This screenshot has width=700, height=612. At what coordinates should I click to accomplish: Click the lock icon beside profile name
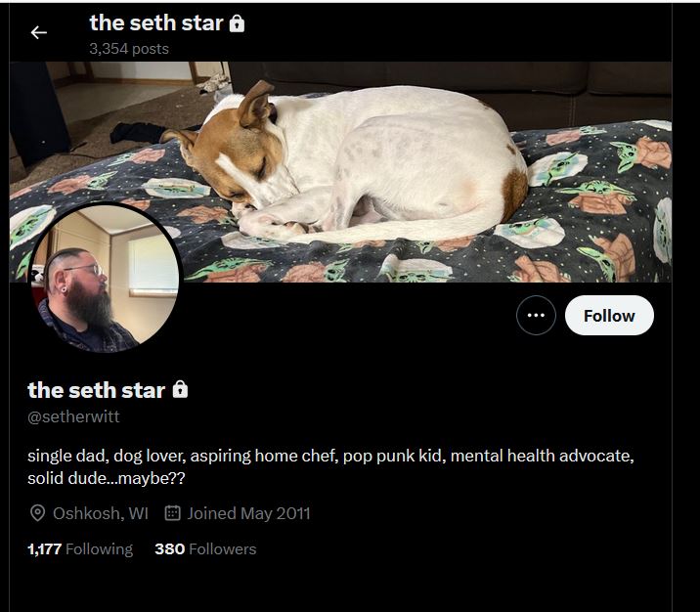[180, 389]
